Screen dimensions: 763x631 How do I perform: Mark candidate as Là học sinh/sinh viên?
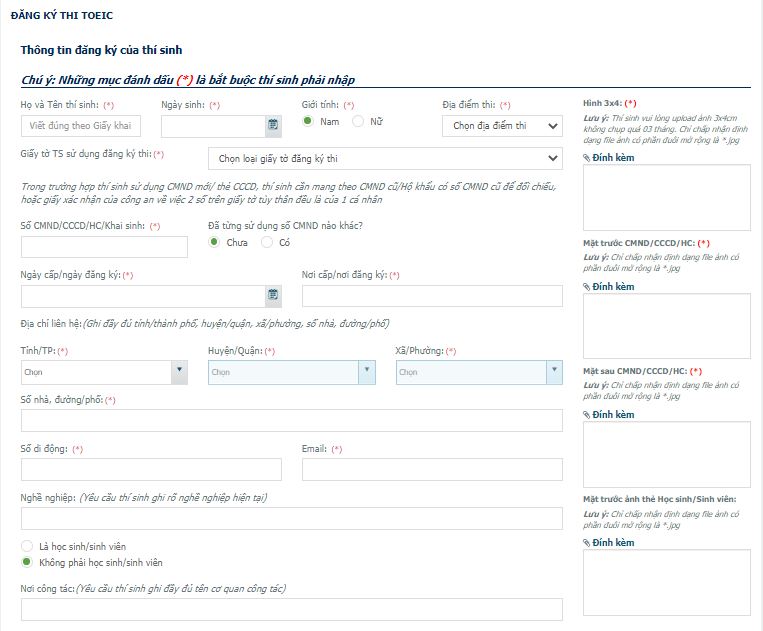27,546
